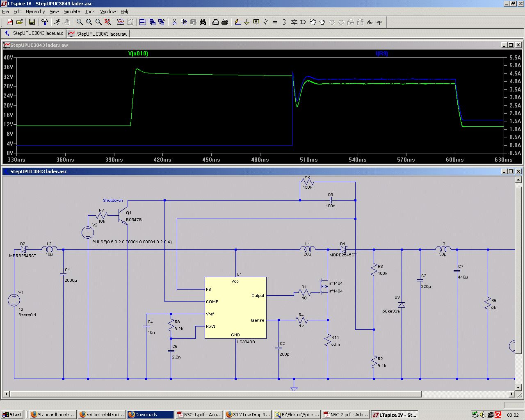The width and height of the screenshot is (525, 420).
Task: Switch to the StepUPUC3843 lader.raw tab
Action: pyautogui.click(x=98, y=34)
